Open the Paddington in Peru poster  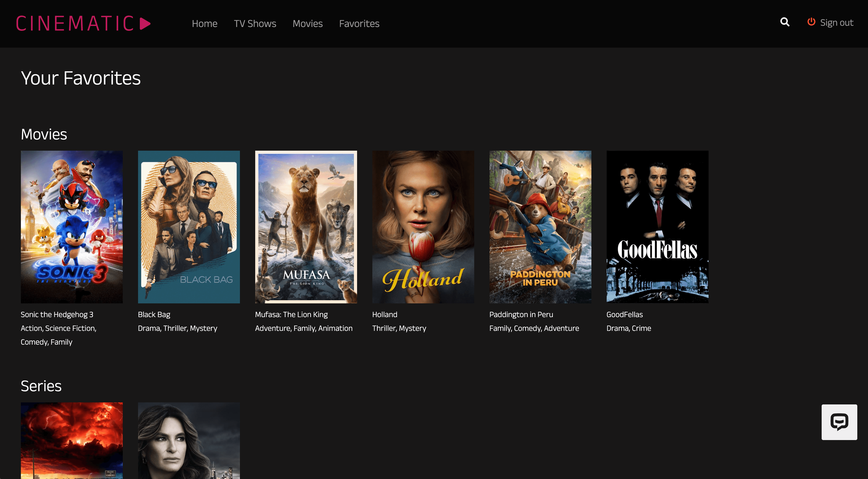click(540, 227)
